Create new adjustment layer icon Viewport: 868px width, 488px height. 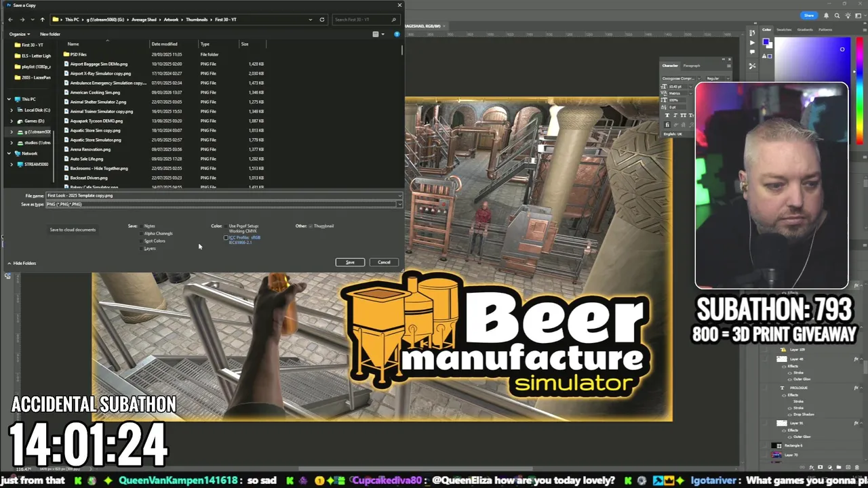[x=830, y=467]
